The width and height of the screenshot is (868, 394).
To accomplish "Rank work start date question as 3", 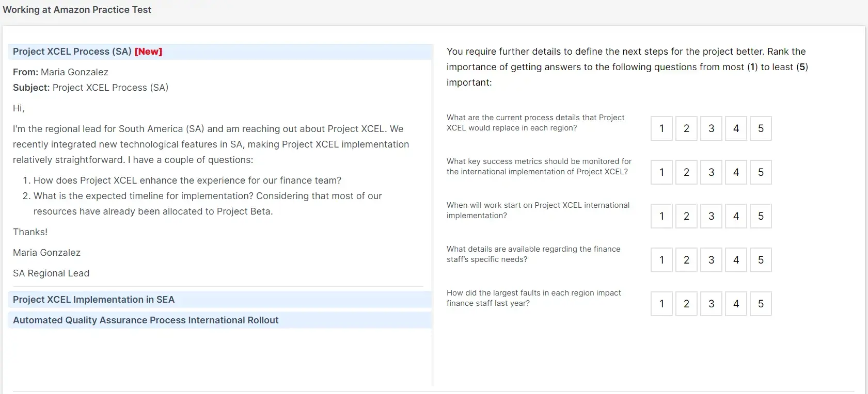I will [x=711, y=216].
